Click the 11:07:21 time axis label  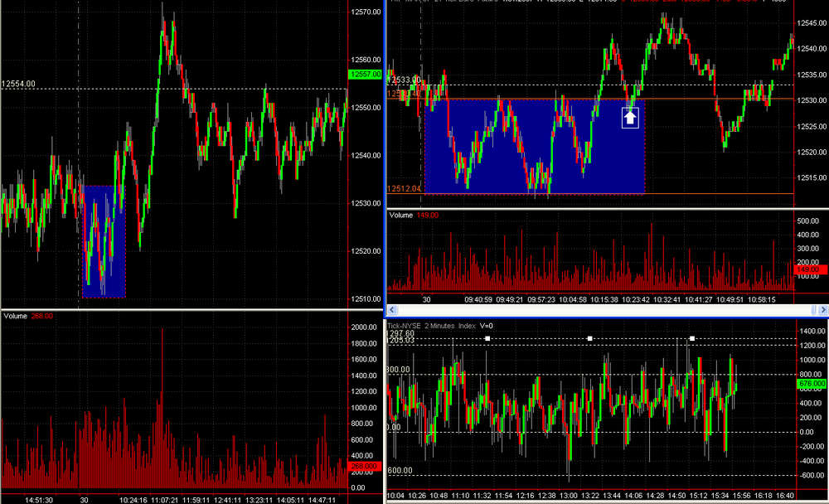click(x=165, y=500)
